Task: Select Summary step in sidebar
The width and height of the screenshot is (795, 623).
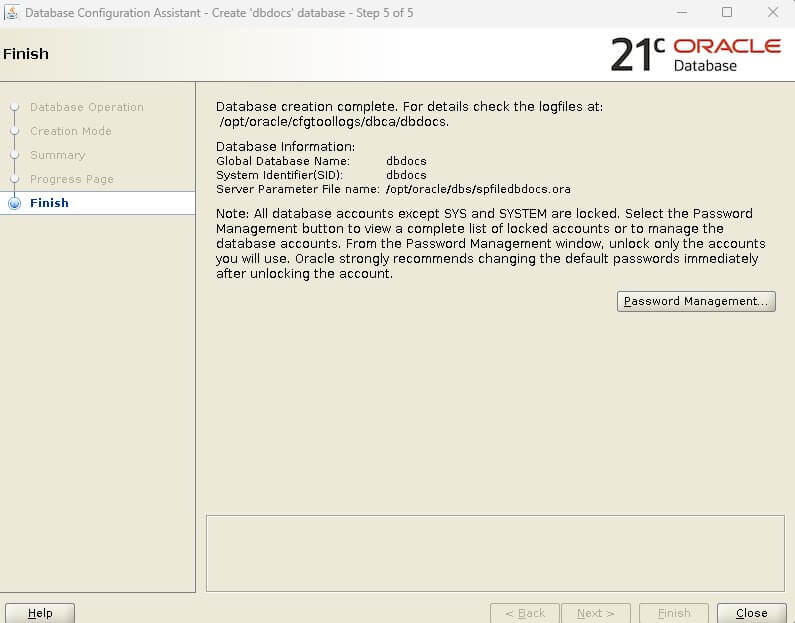Action: [57, 155]
